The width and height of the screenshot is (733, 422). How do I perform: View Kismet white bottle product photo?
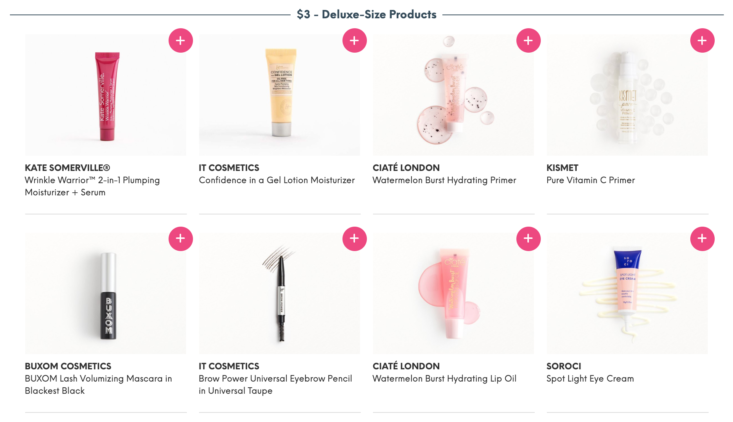point(627,95)
